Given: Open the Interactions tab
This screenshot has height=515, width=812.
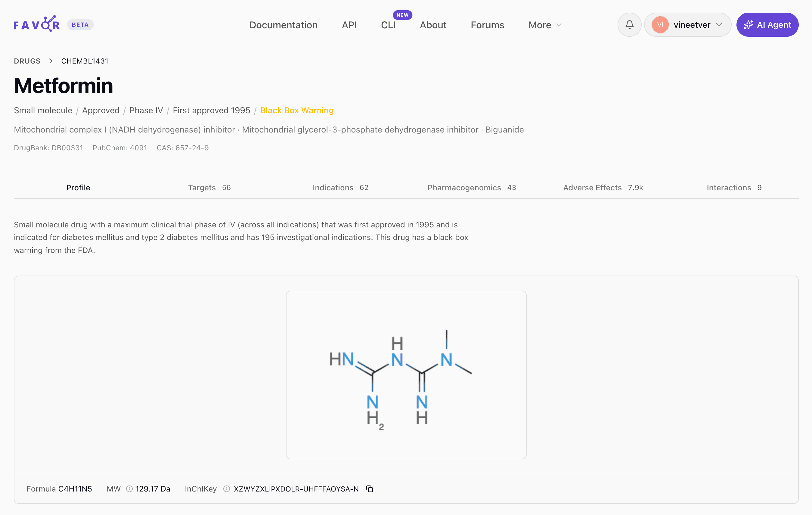Looking at the screenshot, I should (x=734, y=188).
